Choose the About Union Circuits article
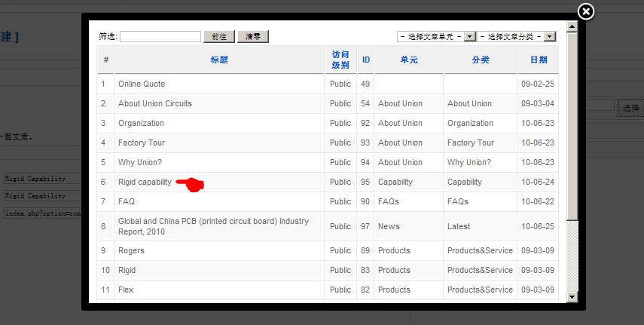The height and width of the screenshot is (325, 644). pos(155,103)
